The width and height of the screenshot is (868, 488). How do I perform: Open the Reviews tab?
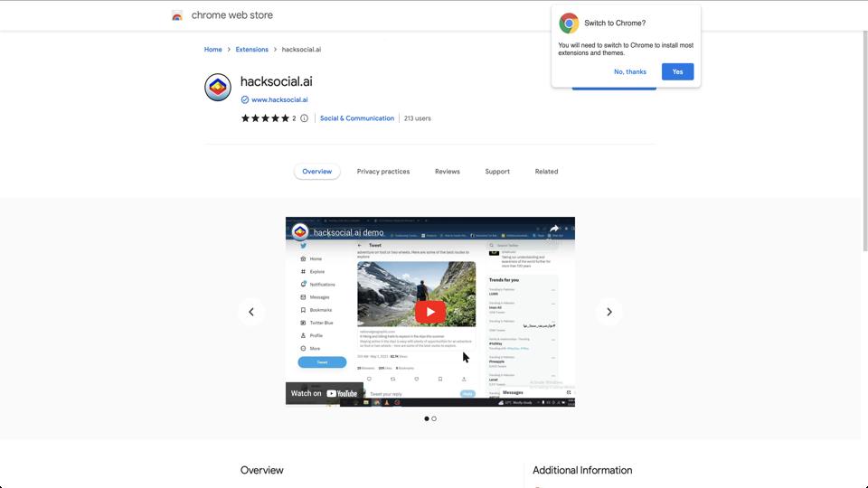pos(447,172)
